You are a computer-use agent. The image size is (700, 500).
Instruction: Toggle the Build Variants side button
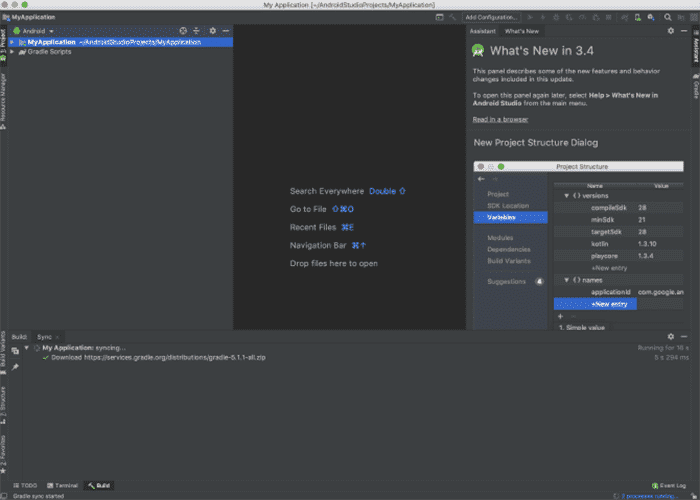[4, 353]
